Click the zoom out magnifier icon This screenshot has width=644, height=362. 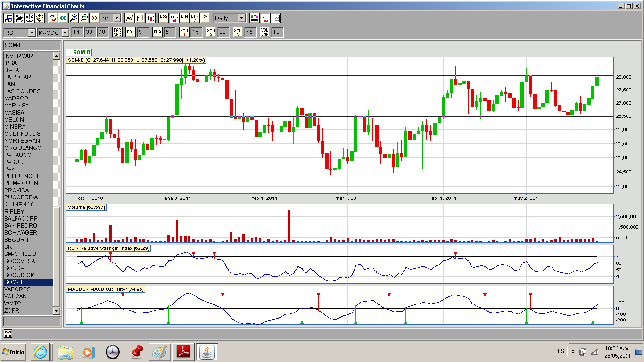pyautogui.click(x=84, y=18)
